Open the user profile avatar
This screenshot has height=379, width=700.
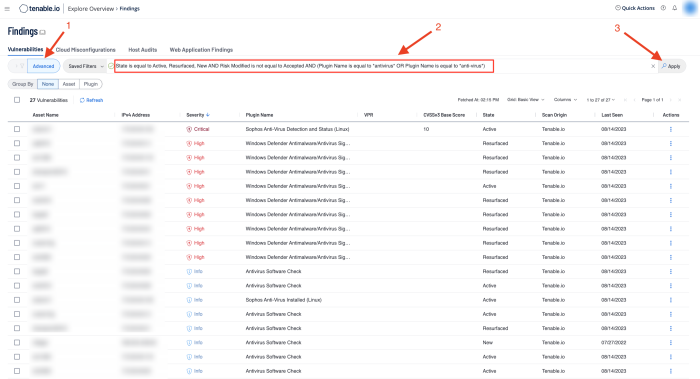tap(690, 8)
